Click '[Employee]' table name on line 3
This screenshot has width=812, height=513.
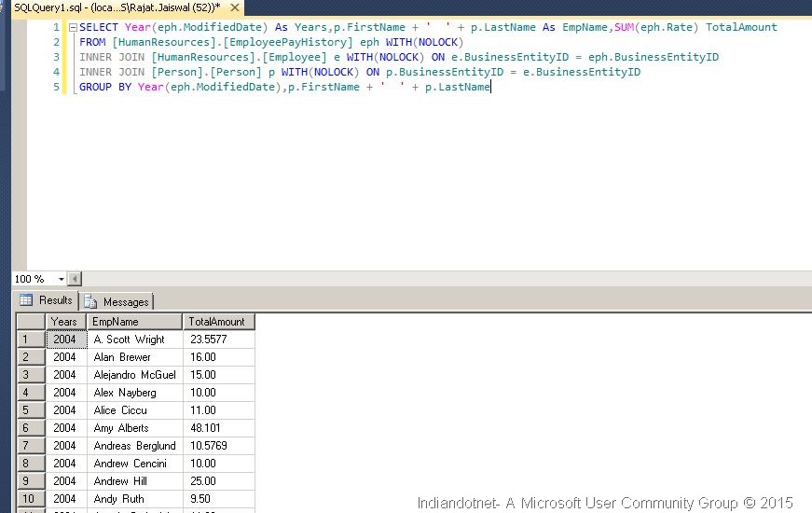click(295, 57)
